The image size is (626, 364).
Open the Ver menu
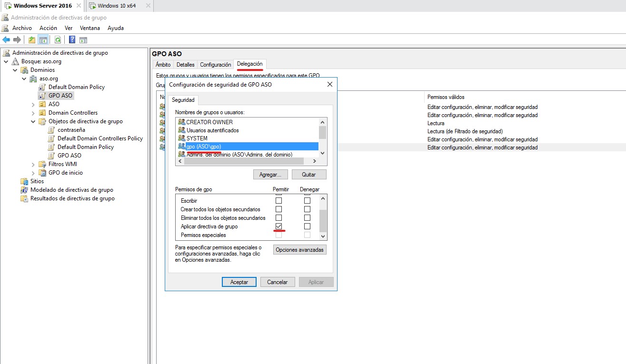click(69, 28)
